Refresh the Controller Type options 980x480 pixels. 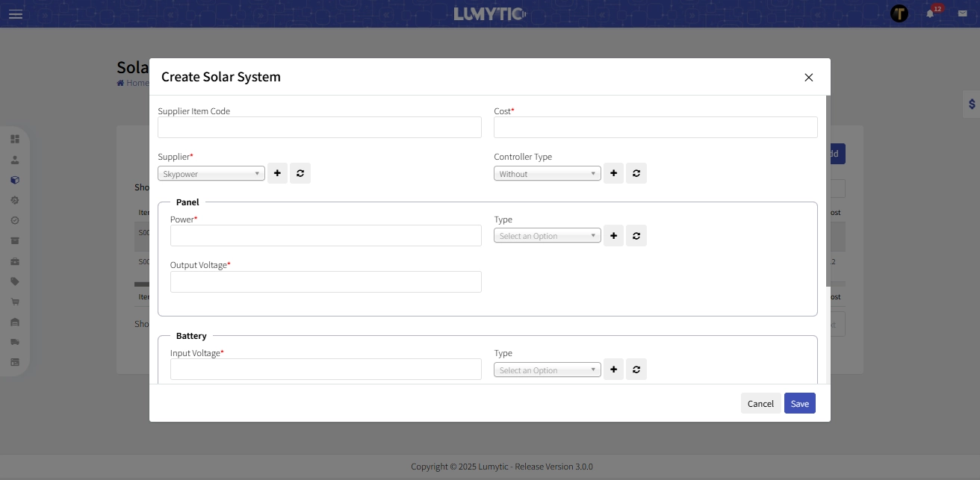click(x=636, y=173)
